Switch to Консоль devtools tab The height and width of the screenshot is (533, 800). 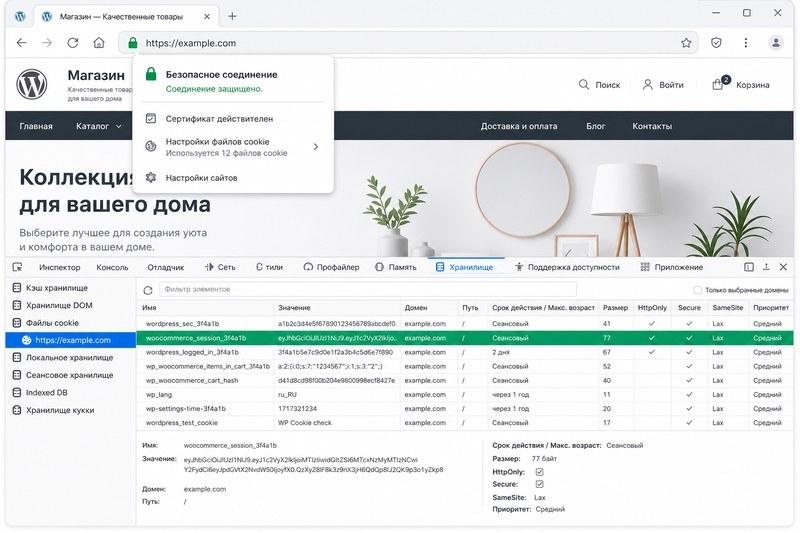pos(112,267)
